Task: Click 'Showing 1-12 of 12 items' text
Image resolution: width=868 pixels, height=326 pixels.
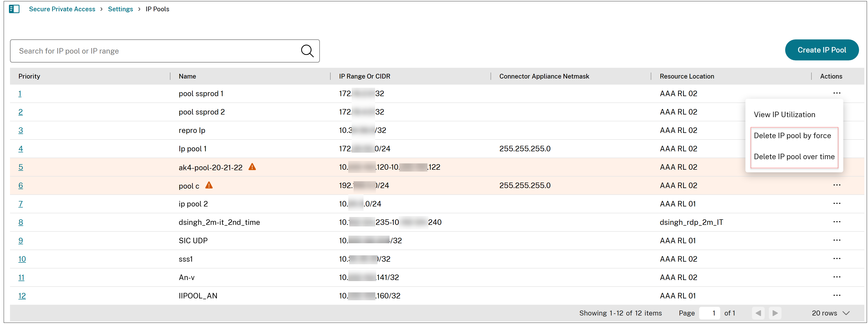Action: click(620, 313)
